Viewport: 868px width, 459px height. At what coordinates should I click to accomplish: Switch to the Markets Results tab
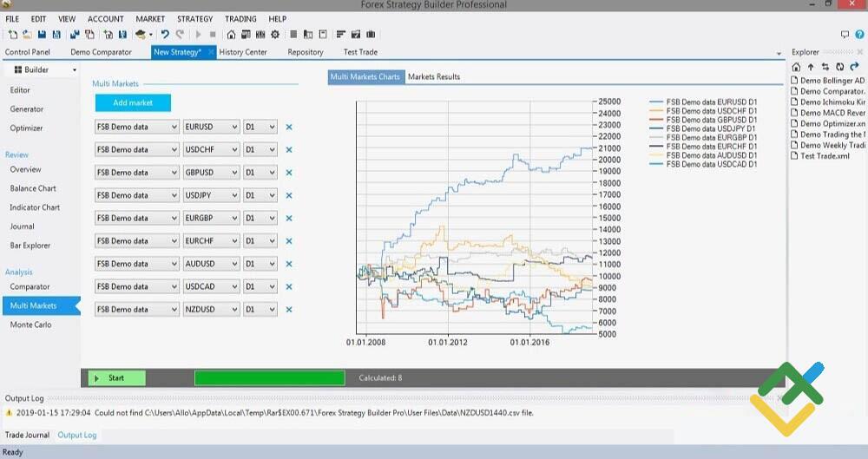coord(434,77)
